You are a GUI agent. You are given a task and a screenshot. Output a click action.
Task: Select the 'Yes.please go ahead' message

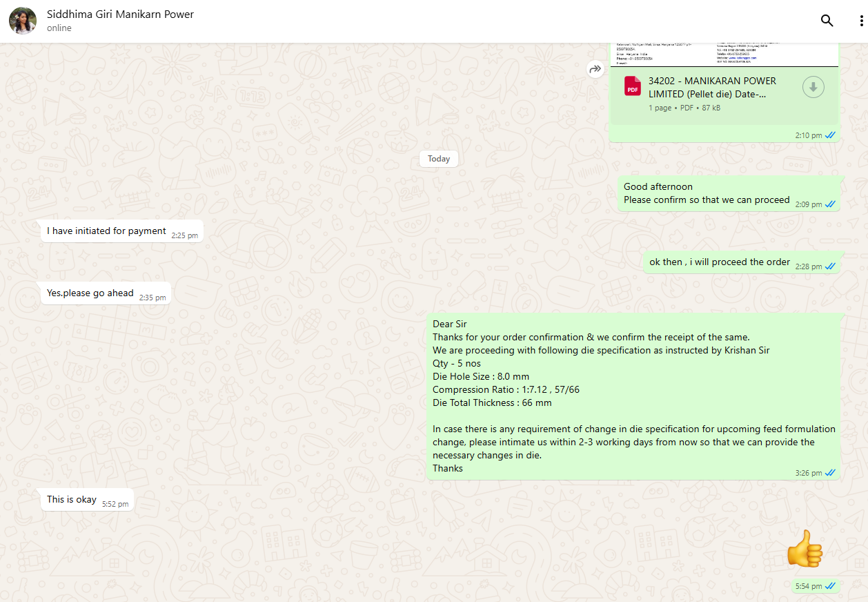90,293
